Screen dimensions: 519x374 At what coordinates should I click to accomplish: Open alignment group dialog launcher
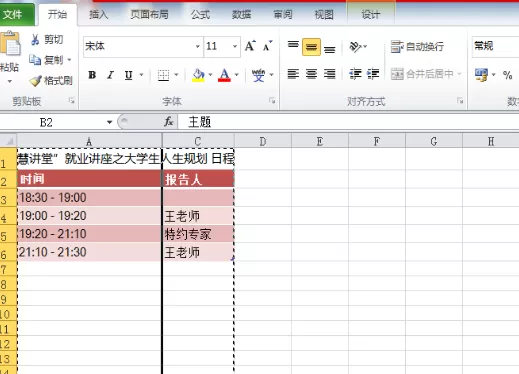click(460, 101)
